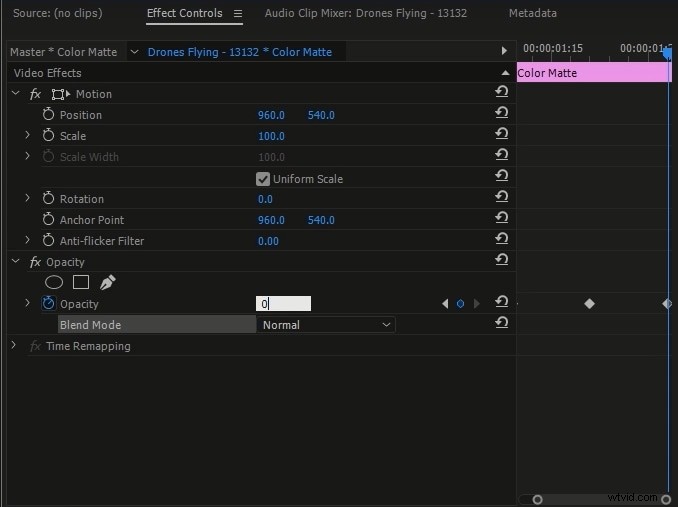678x507 pixels.
Task: Toggle the Opacity fx effect
Action: [x=35, y=262]
